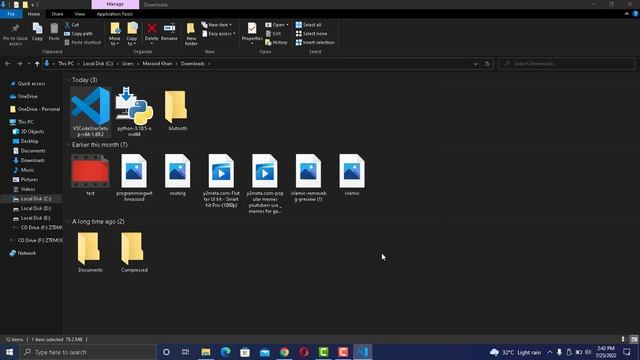Open Chrome from the taskbar
Screen dimensions: 640x360
pos(284,352)
